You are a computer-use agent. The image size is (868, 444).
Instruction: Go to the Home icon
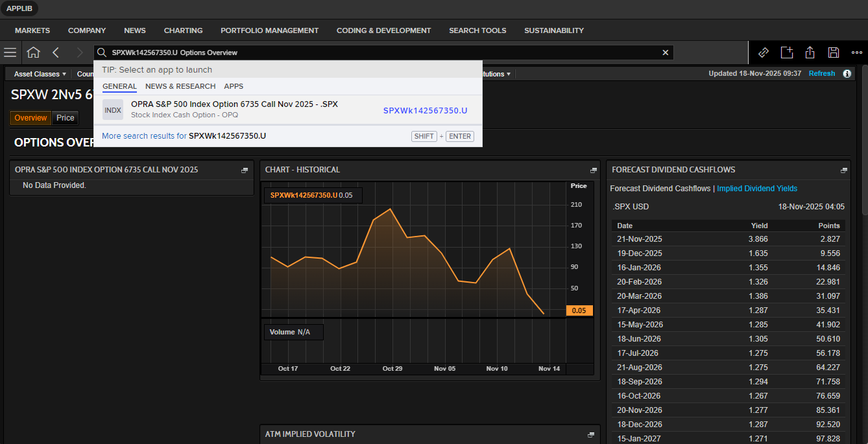[33, 53]
